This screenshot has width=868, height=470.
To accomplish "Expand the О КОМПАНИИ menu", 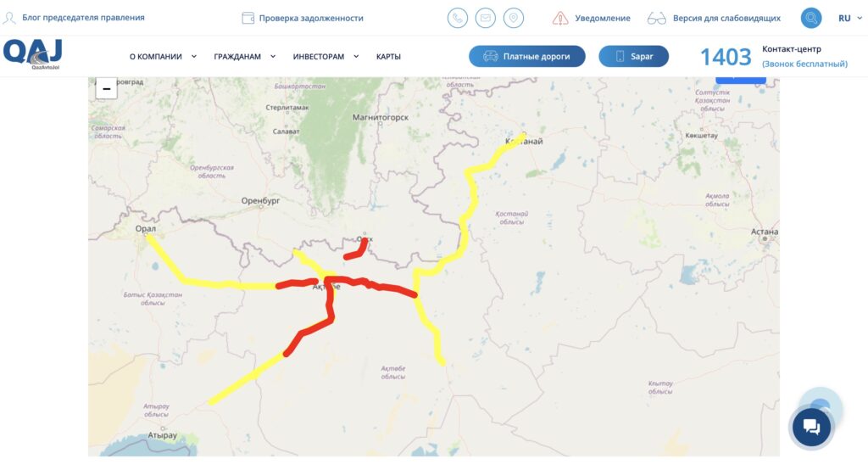I will (x=163, y=57).
